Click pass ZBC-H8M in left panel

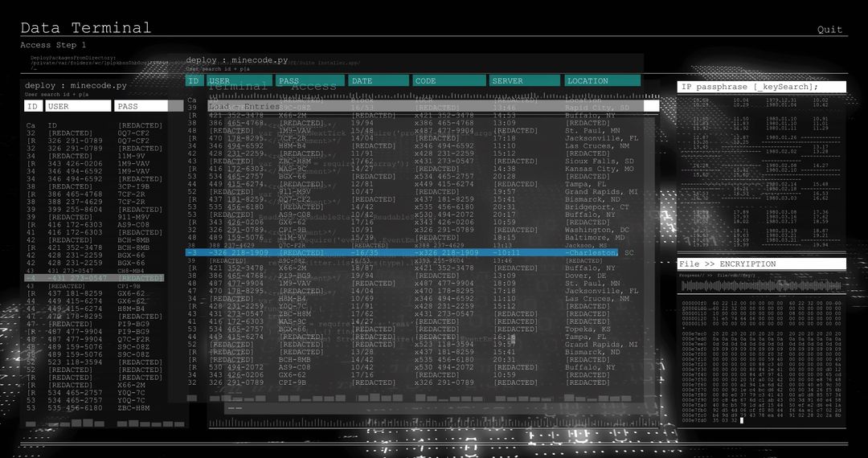pos(133,408)
